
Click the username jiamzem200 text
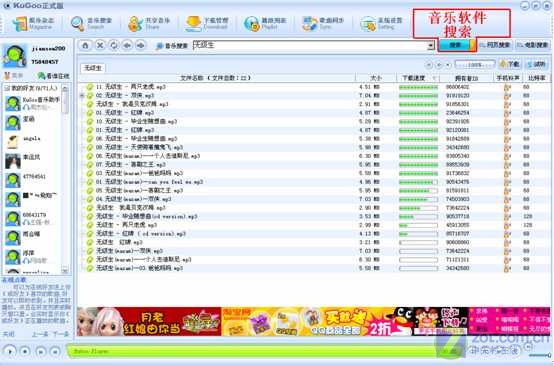click(x=48, y=49)
